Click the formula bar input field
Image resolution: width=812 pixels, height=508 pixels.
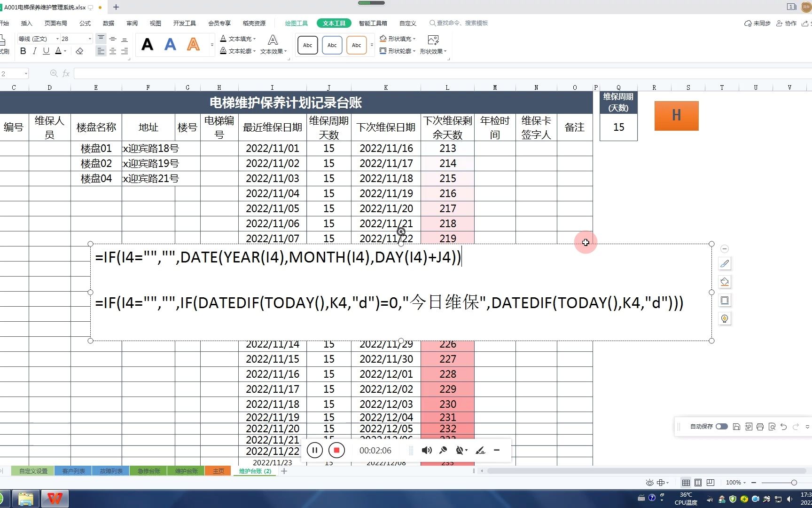[442, 73]
